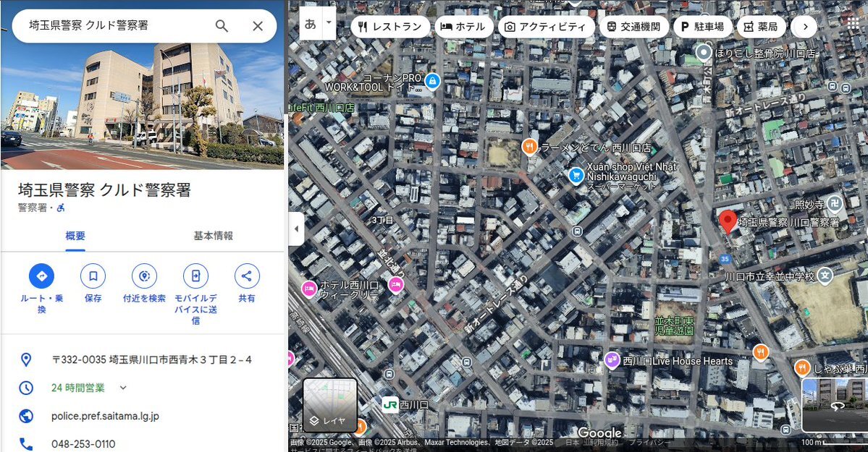Viewport: 868px width, 452px height.
Task: Click the 保存 bookmark icon
Action: 93,276
